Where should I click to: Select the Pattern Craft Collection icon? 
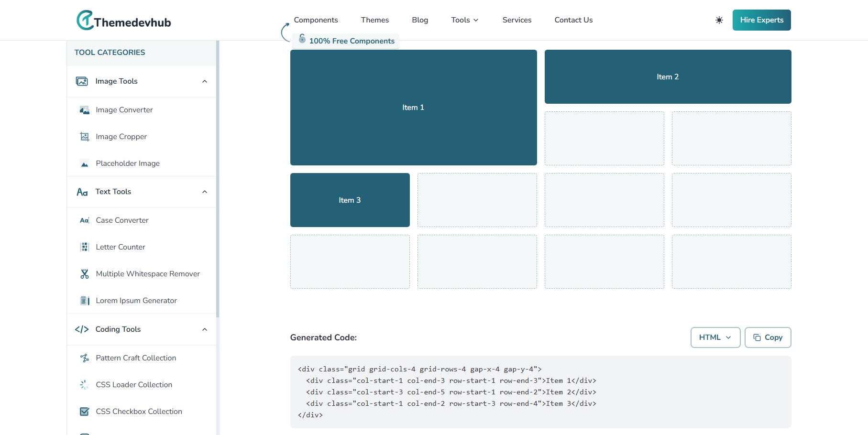85,358
